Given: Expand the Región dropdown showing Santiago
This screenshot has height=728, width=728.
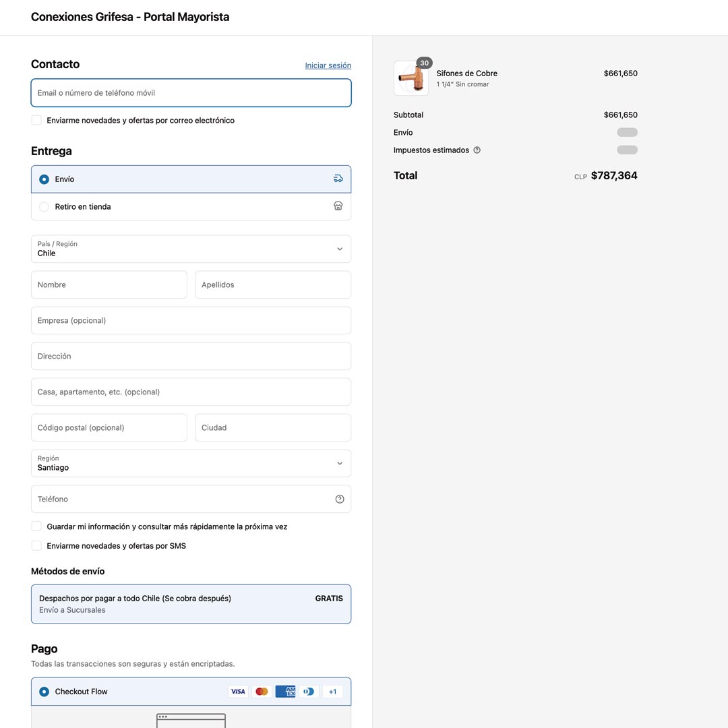Looking at the screenshot, I should pos(191,463).
